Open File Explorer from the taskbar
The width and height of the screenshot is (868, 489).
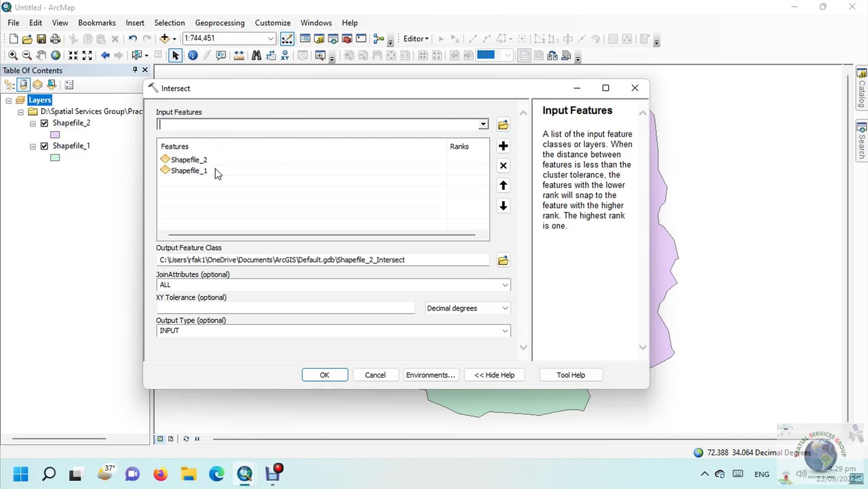pos(189,474)
